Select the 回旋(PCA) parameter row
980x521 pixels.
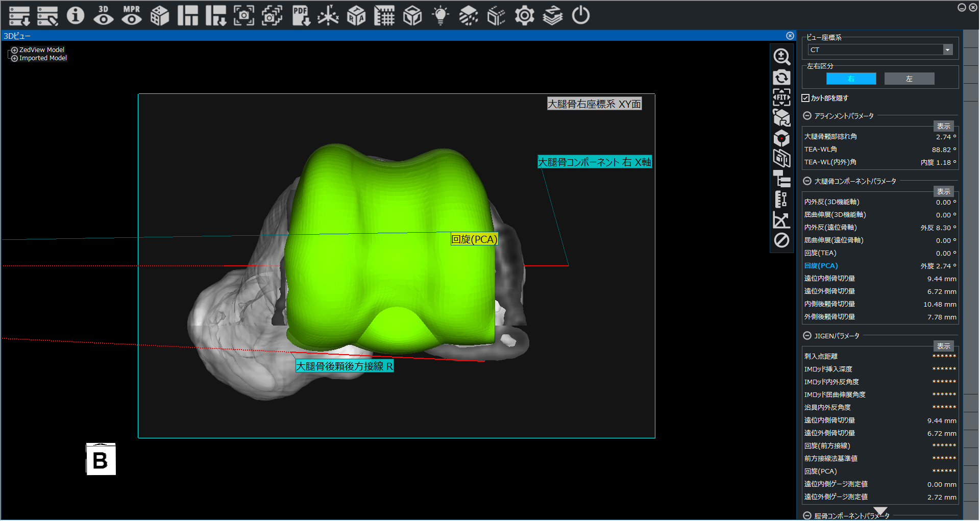click(x=821, y=266)
